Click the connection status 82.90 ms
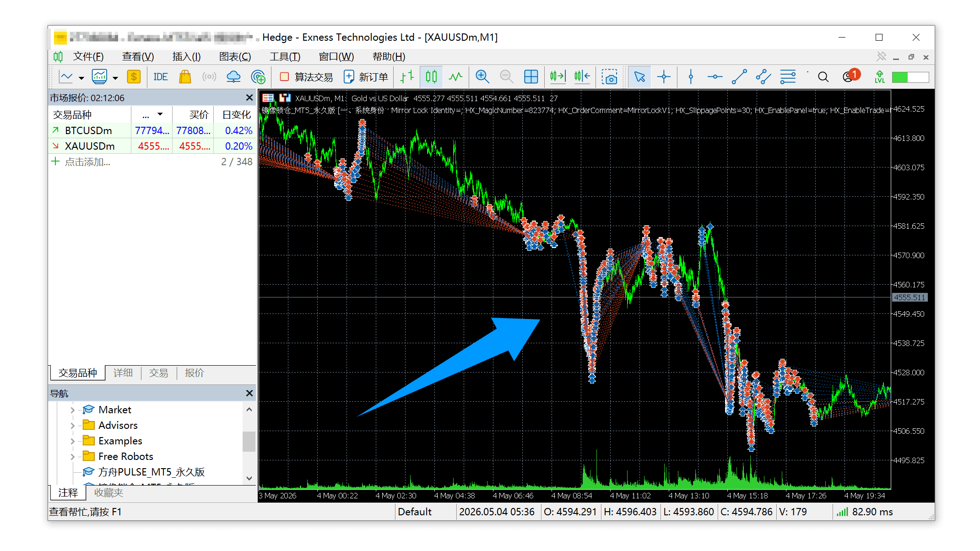 point(864,512)
